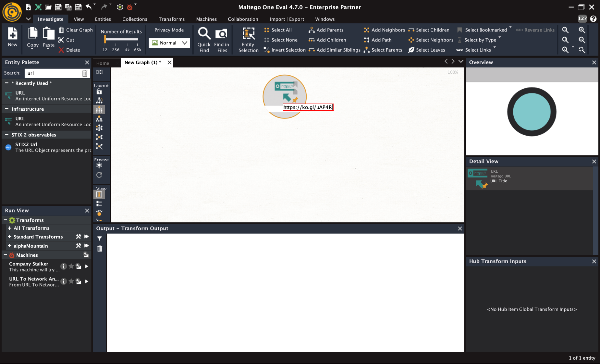This screenshot has width=600, height=364.
Task: Click the redo arrow icon
Action: coord(104,7)
